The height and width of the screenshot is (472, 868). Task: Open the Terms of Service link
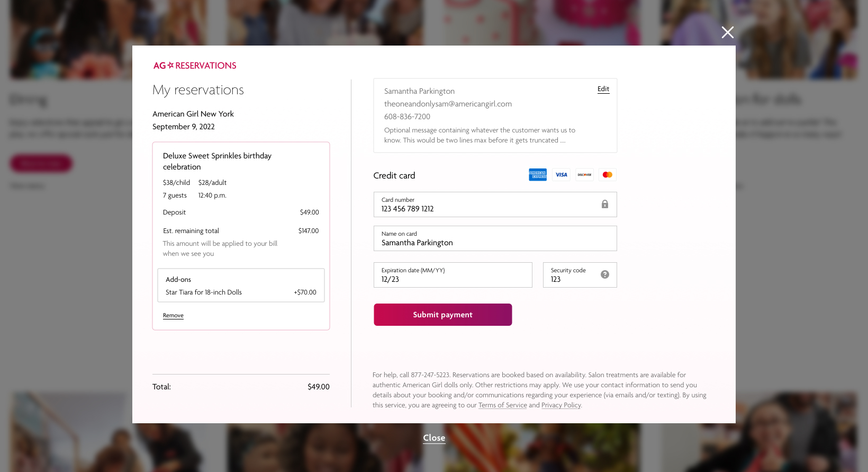pyautogui.click(x=502, y=405)
